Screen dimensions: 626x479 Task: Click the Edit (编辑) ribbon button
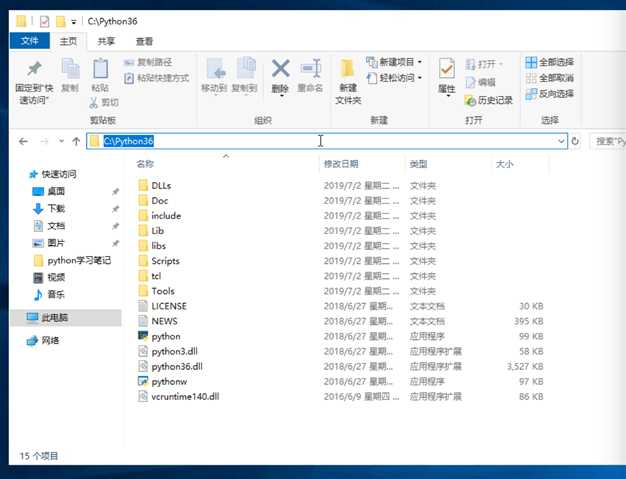pyautogui.click(x=480, y=82)
